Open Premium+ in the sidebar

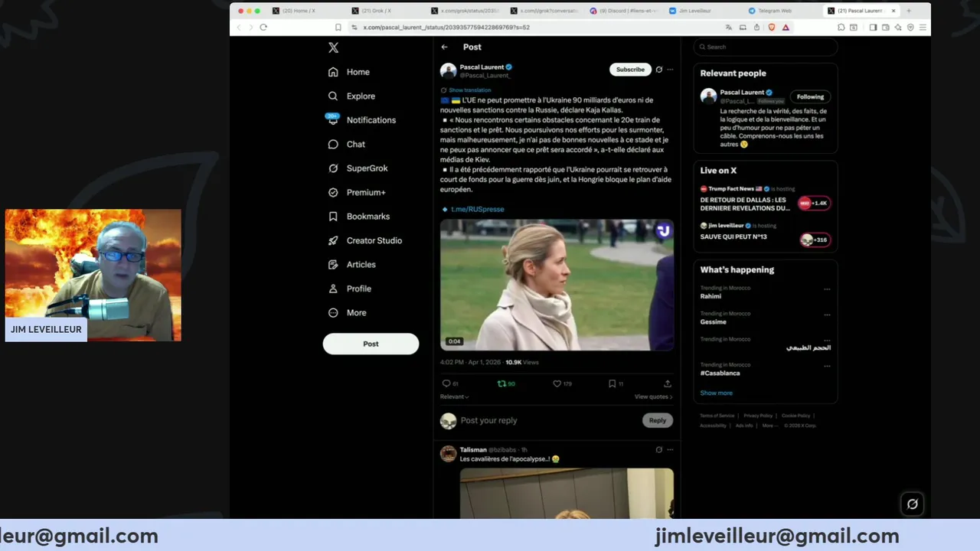tap(357, 192)
